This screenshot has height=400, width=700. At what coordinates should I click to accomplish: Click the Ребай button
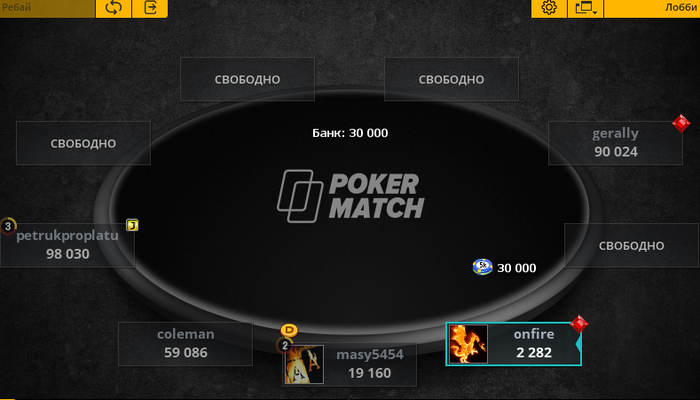pos(47,8)
